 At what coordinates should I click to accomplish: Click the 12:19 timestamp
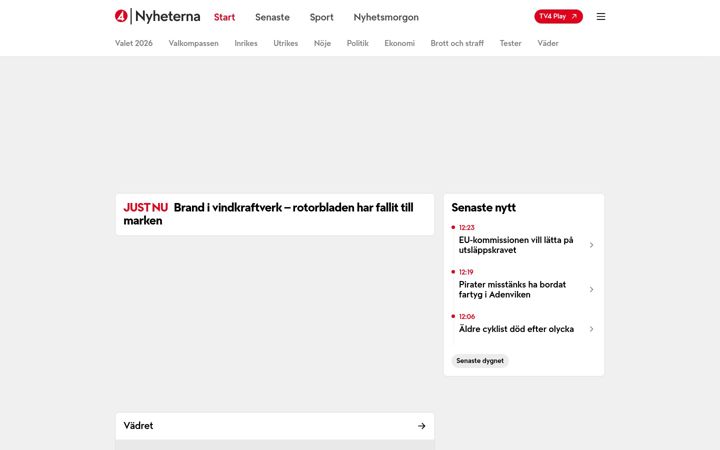pyautogui.click(x=466, y=272)
